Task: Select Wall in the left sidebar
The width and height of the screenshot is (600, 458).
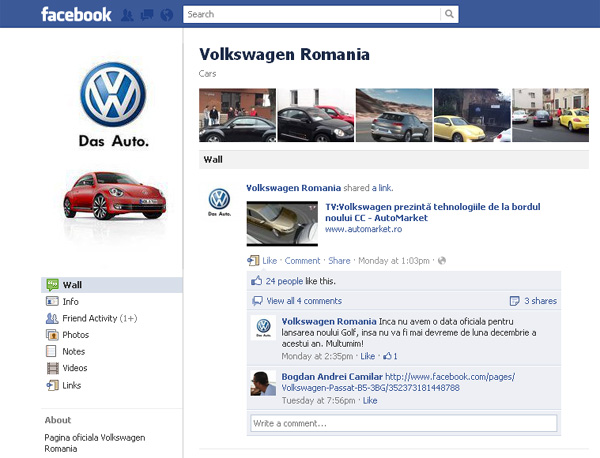Action: tap(72, 285)
